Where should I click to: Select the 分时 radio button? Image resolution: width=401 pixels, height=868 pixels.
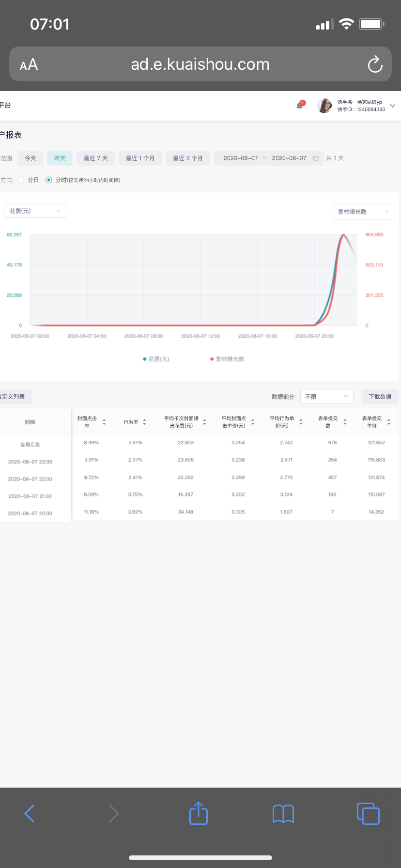click(x=48, y=180)
